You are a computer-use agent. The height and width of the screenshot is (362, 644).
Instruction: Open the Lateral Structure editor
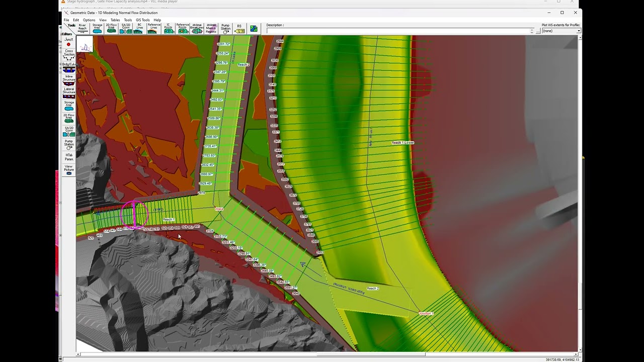click(68, 93)
